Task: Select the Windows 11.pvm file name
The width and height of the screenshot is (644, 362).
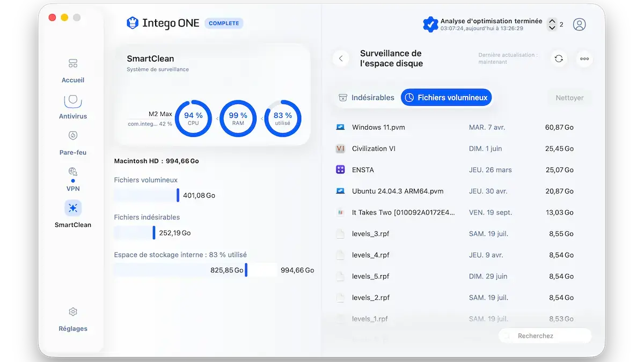Action: pos(378,127)
